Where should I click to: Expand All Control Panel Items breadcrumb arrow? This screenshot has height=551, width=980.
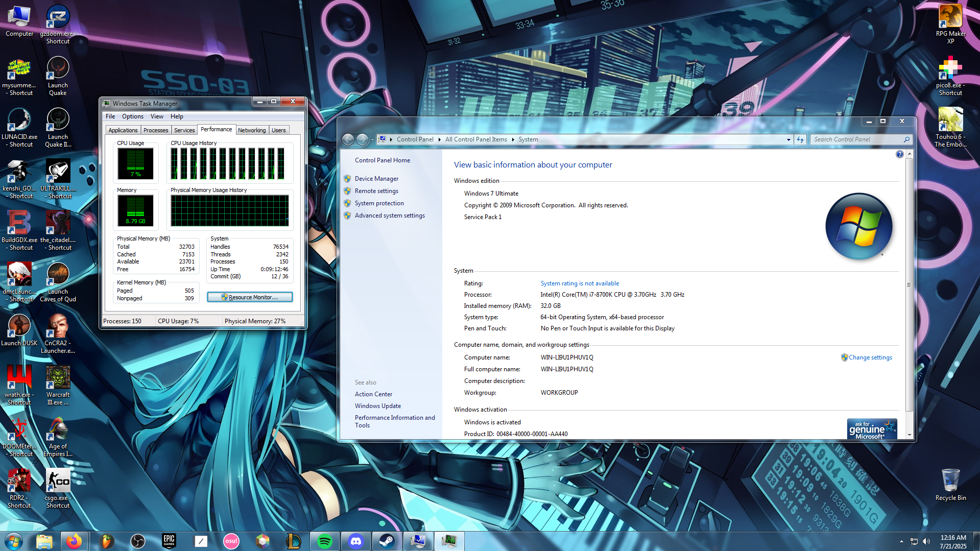[513, 139]
